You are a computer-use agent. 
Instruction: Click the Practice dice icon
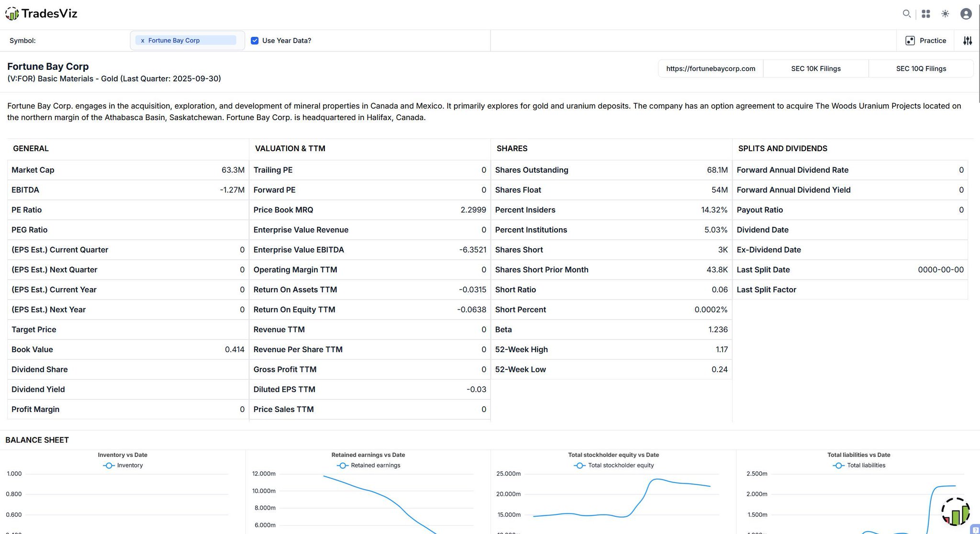coord(910,41)
